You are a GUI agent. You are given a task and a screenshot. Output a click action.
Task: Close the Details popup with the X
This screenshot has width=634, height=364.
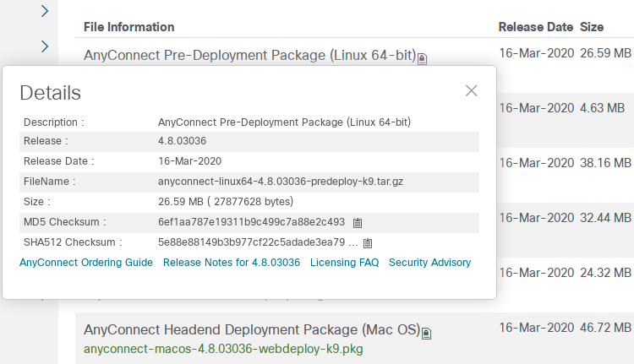(471, 91)
